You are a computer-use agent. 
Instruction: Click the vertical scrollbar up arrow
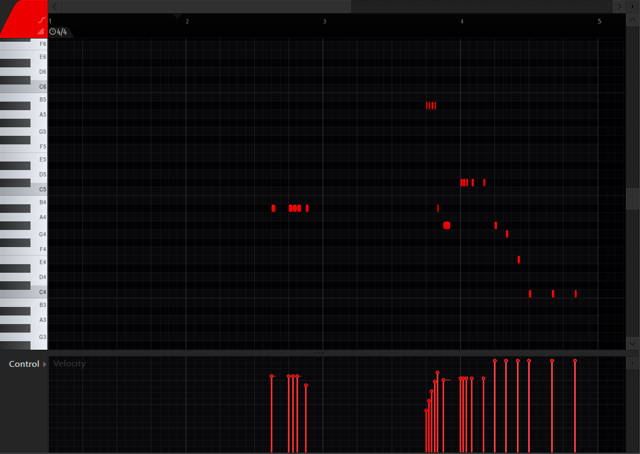coord(633,20)
